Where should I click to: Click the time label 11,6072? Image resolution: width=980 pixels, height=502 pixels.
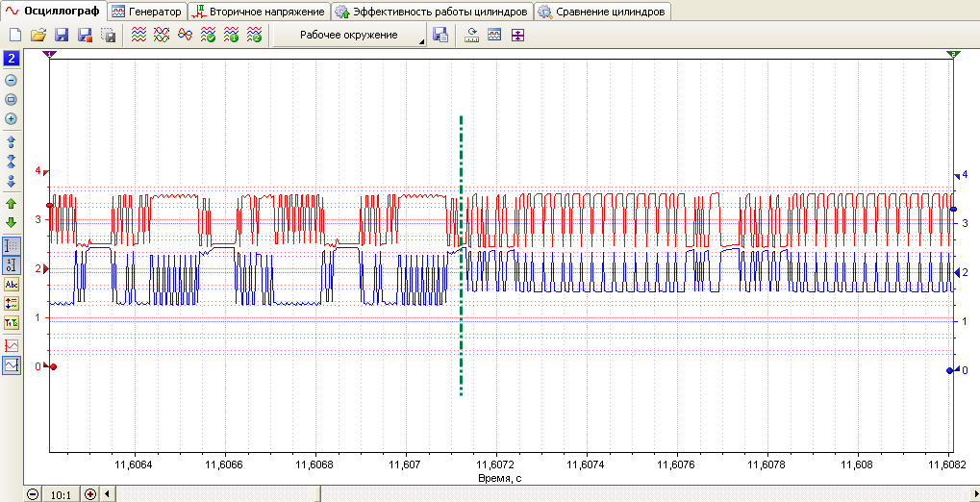pyautogui.click(x=496, y=465)
